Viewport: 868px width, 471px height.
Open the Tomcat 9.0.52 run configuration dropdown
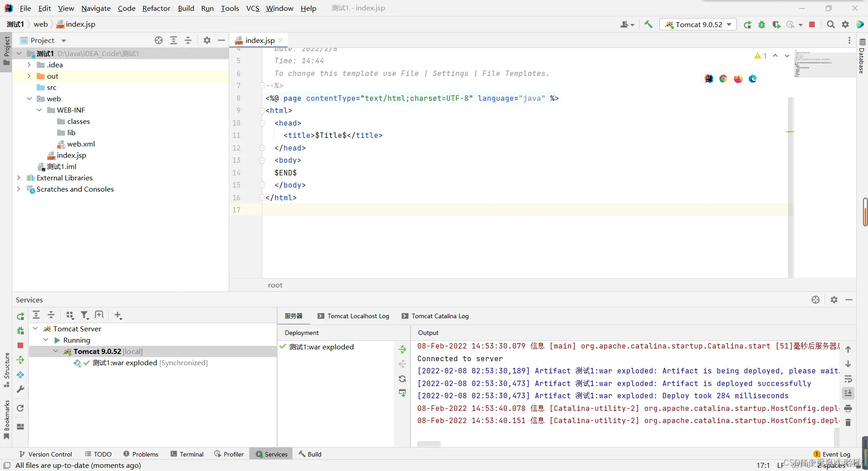point(698,24)
